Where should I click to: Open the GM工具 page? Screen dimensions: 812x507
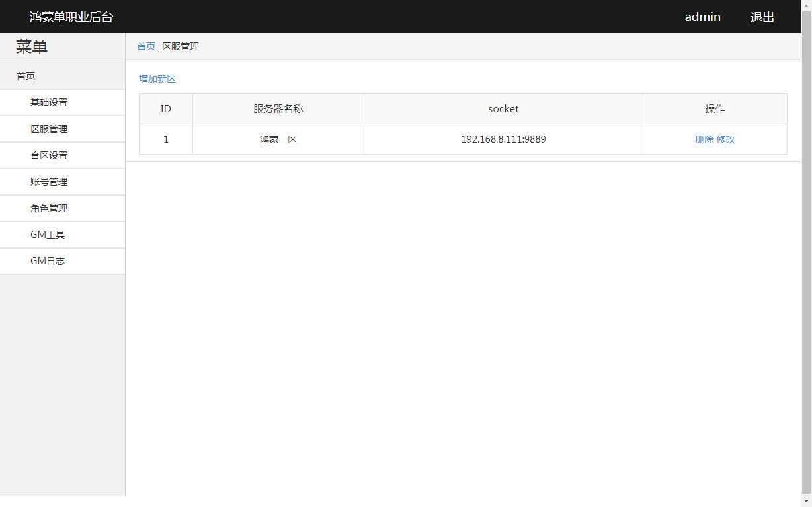[47, 234]
